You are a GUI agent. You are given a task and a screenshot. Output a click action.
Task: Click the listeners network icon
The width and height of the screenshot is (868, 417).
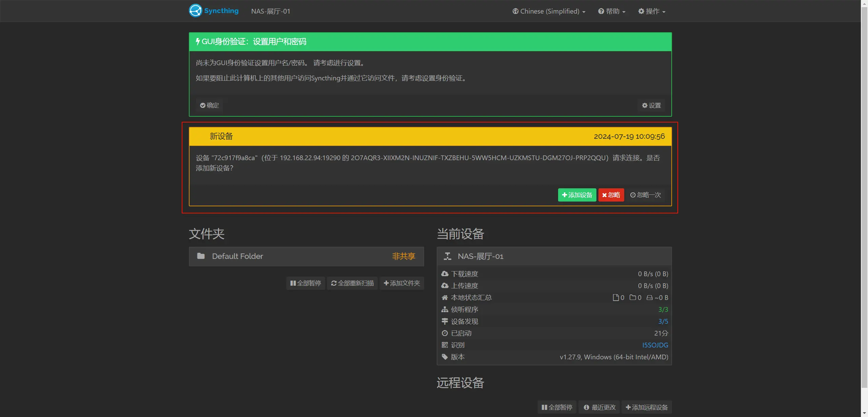tap(445, 309)
